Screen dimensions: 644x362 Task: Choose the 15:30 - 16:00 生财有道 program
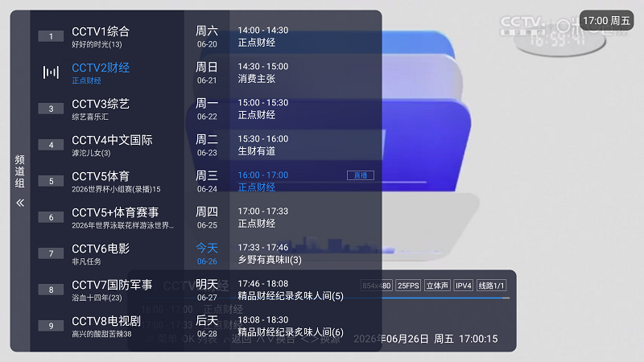306,145
